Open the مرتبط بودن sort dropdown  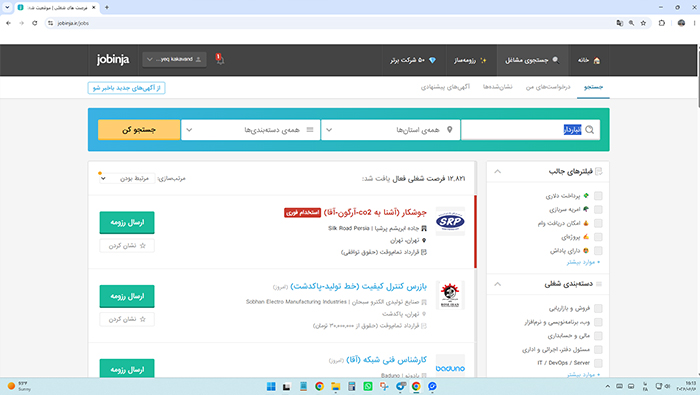tap(127, 179)
